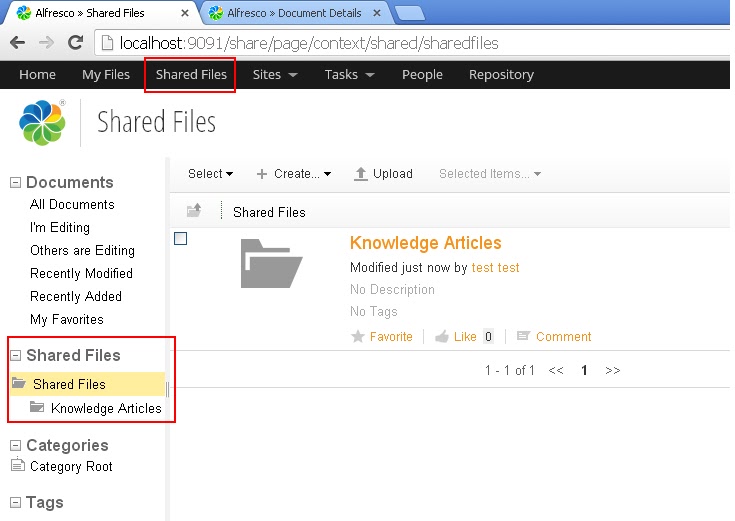
Task: Open People in the top menu
Action: 422,75
